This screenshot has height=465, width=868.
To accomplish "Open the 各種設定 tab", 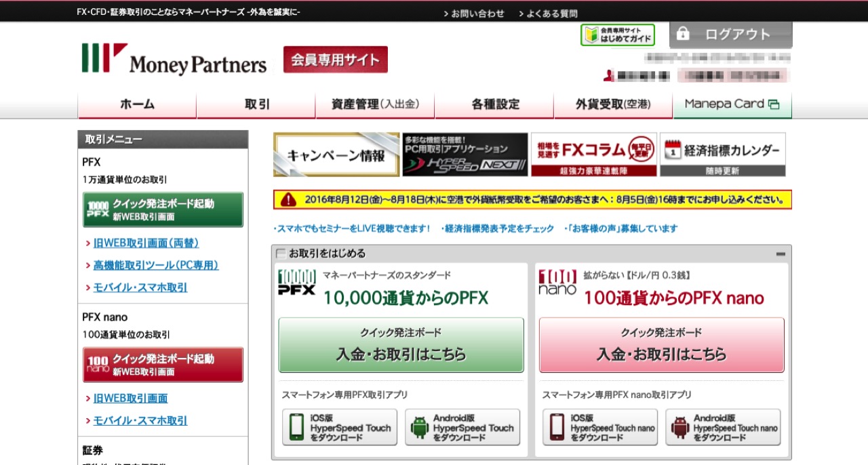I will pyautogui.click(x=494, y=105).
